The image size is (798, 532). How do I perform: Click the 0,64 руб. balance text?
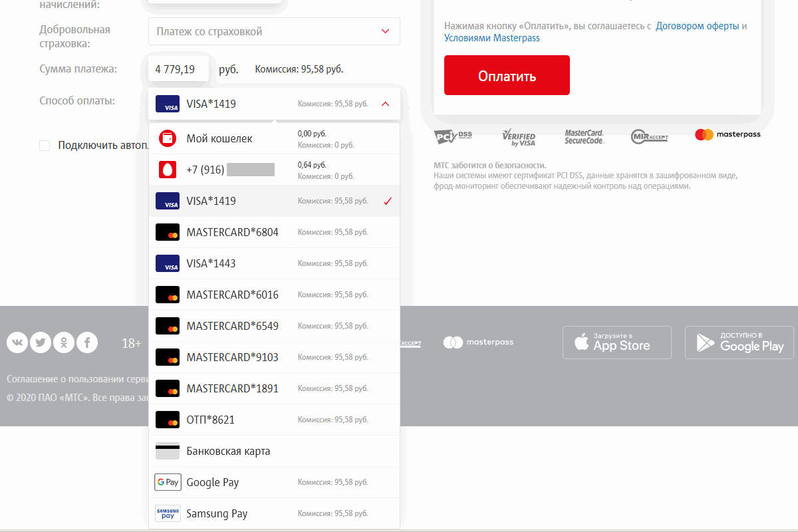tap(313, 164)
